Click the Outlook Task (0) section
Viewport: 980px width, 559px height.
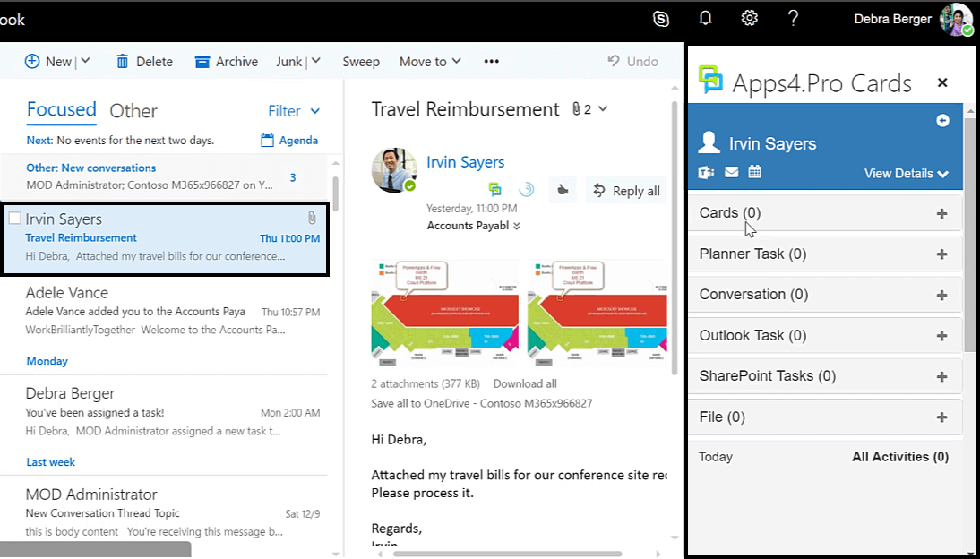pos(825,335)
